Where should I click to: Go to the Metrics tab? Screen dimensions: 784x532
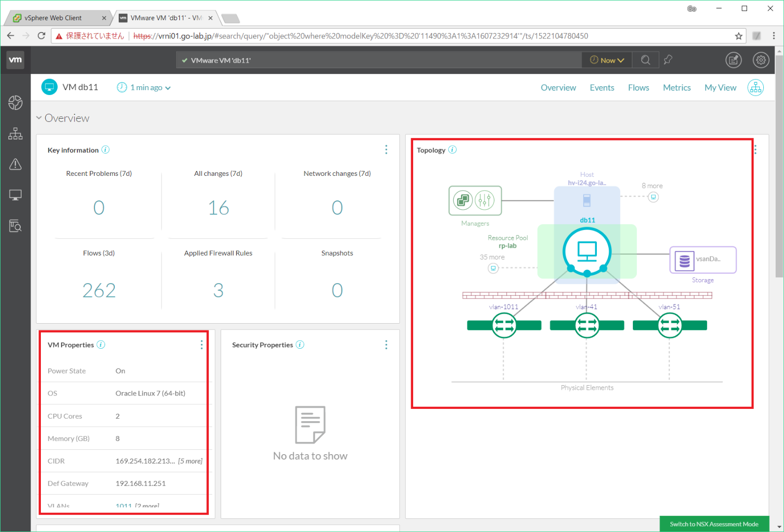676,88
